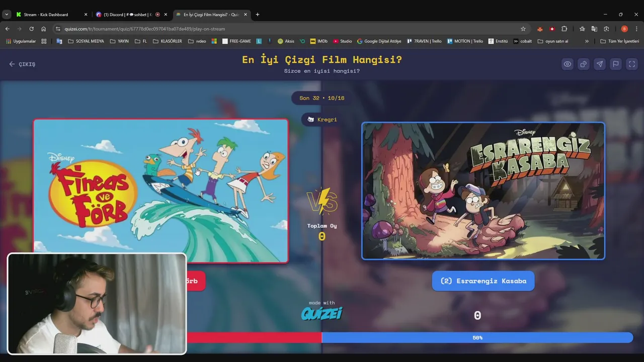Open IMDb bookmark
Screen dimensions: 644x362
pos(318,41)
